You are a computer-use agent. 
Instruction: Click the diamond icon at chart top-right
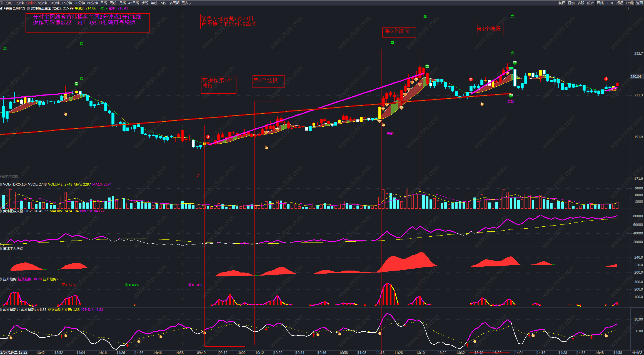(623, 9)
